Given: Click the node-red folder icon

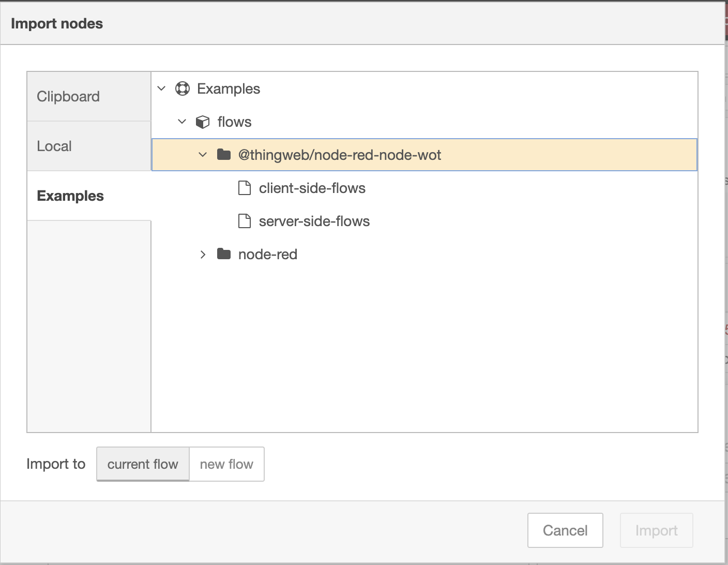Looking at the screenshot, I should 223,254.
